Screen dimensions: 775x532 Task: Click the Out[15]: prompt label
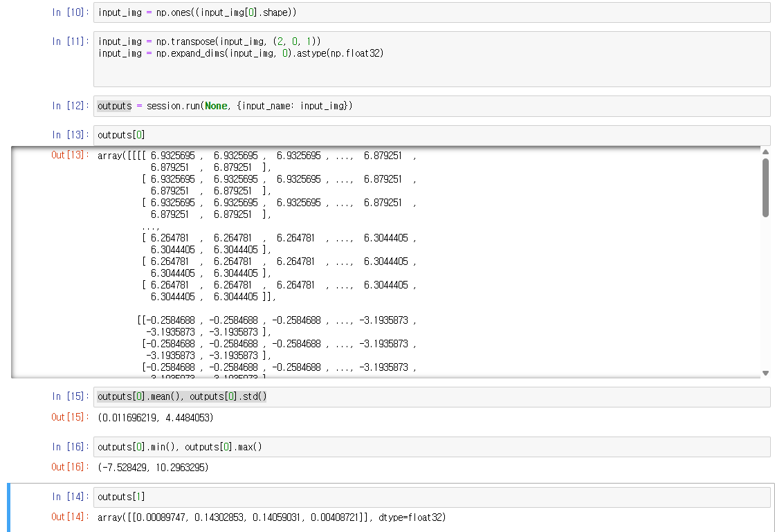(70, 417)
